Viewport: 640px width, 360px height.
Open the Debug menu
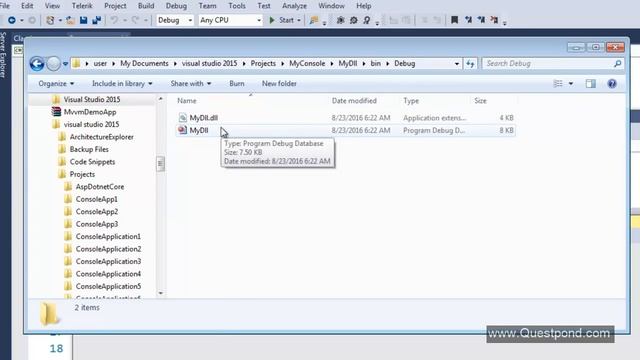[x=176, y=6]
